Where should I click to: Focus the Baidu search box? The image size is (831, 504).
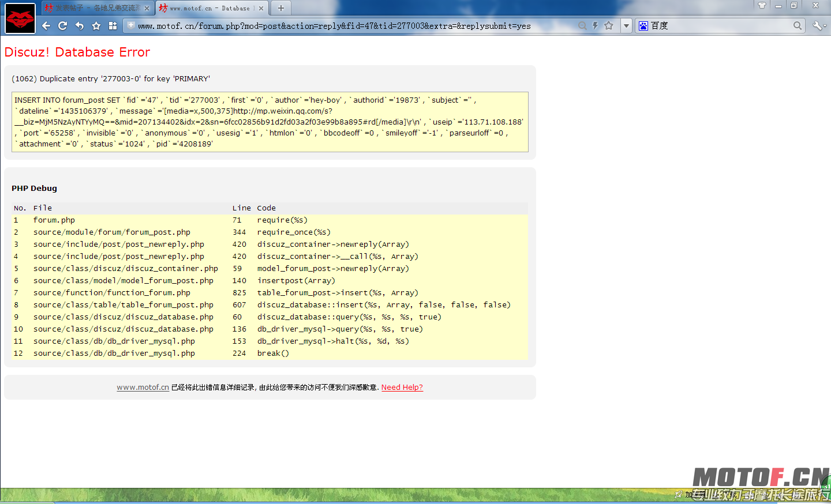click(721, 25)
